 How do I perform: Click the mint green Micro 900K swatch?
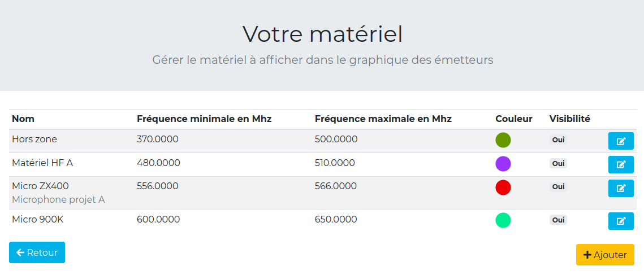click(x=503, y=220)
